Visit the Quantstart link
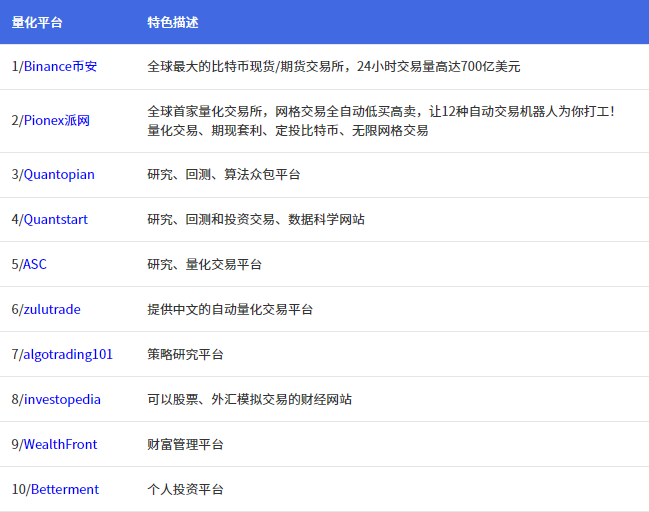Screen dimensions: 649x512 pyautogui.click(x=56, y=219)
